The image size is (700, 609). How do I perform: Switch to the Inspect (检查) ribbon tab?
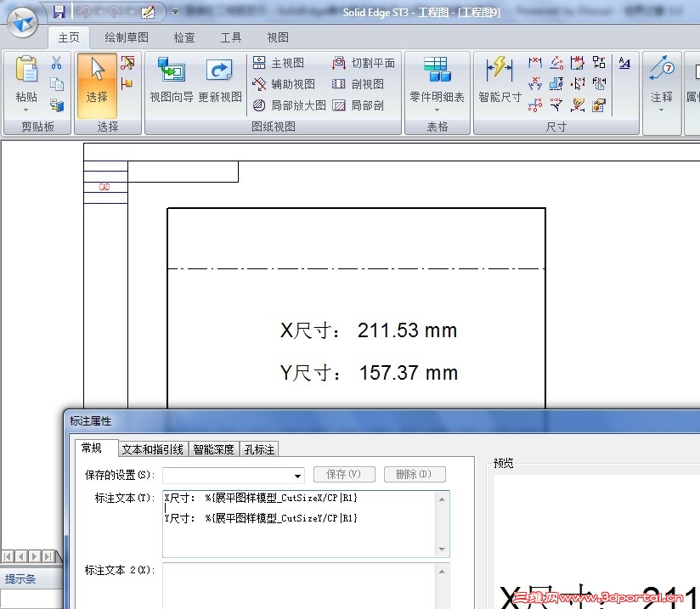pos(184,37)
